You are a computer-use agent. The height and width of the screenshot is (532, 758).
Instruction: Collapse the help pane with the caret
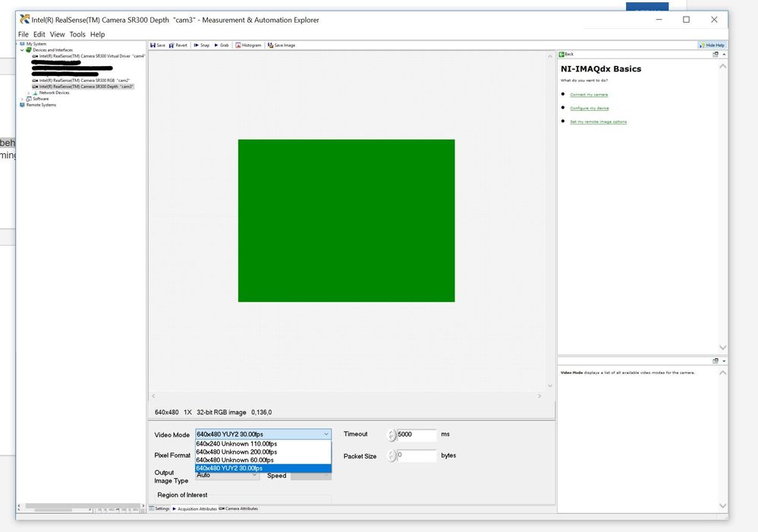click(724, 54)
